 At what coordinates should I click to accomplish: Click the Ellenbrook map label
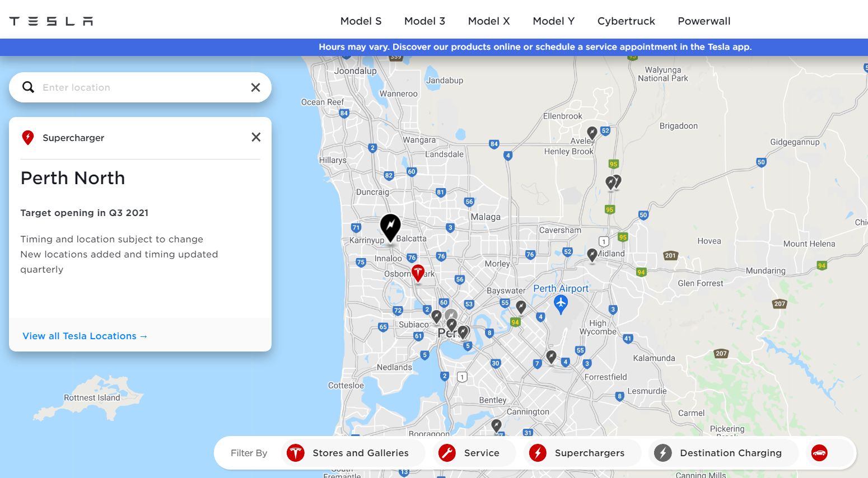point(562,116)
